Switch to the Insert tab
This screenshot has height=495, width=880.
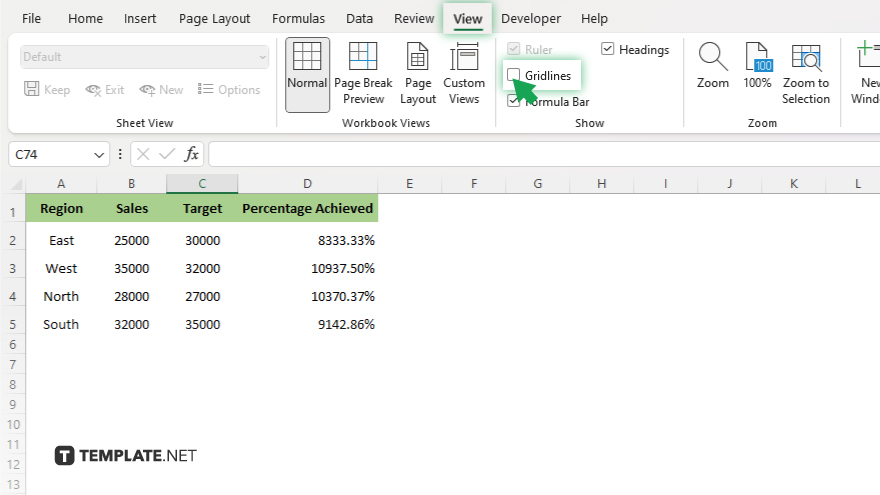140,19
